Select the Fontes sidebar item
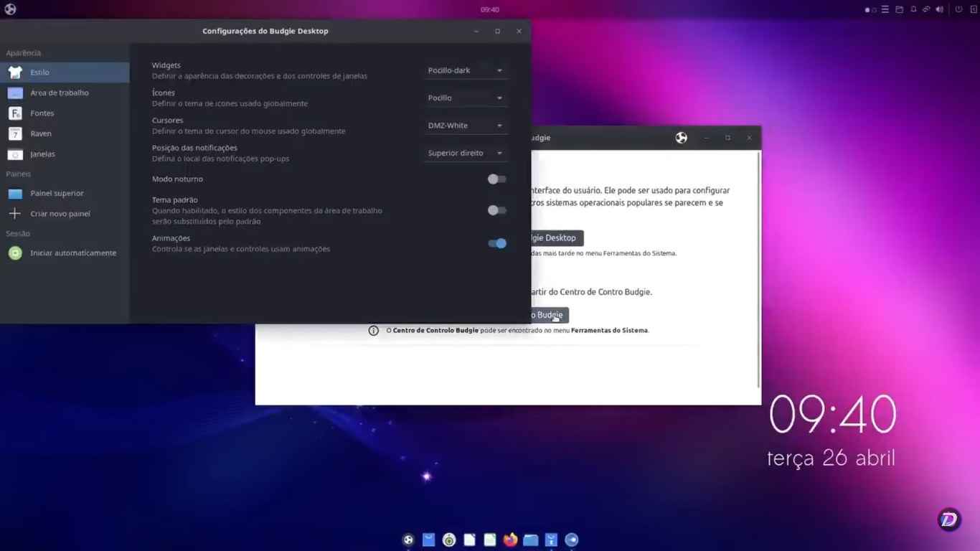The width and height of the screenshot is (980, 551). (42, 113)
